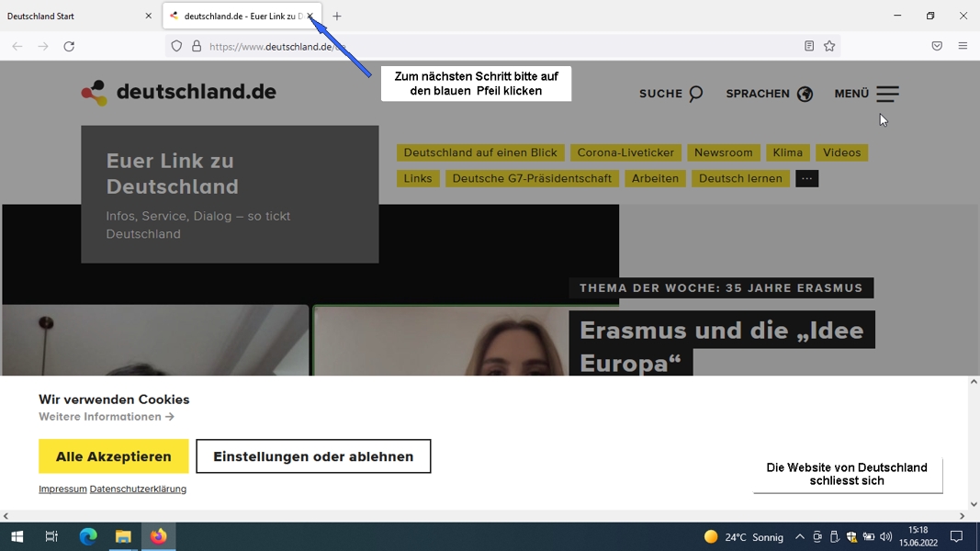Expand more topic tags with the ellipsis button
Image resolution: width=980 pixels, height=551 pixels.
[807, 179]
